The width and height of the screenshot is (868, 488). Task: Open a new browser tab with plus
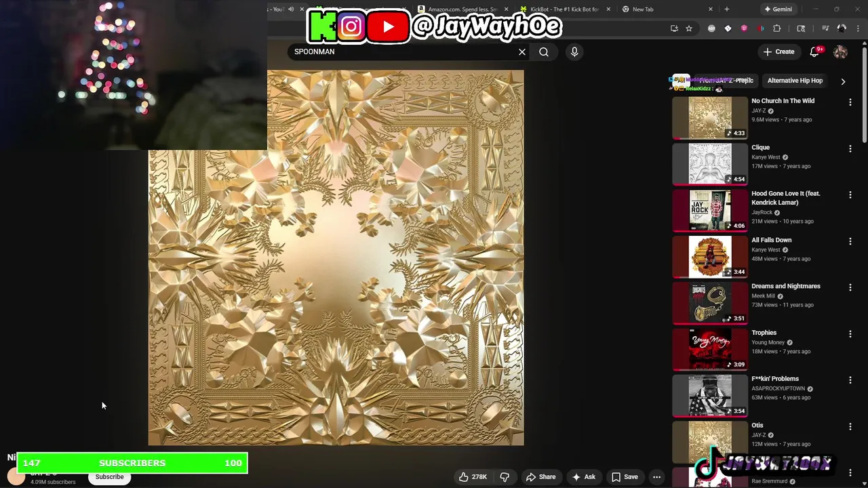(x=727, y=9)
